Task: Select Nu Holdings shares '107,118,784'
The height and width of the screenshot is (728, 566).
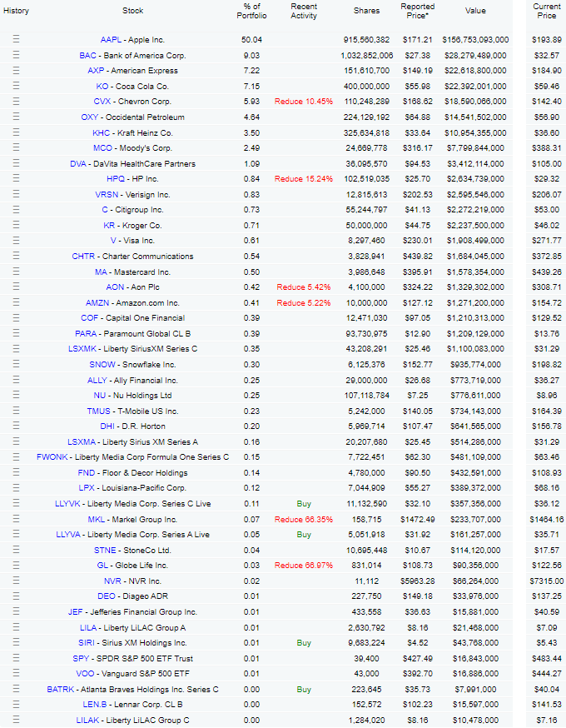Action: click(366, 395)
